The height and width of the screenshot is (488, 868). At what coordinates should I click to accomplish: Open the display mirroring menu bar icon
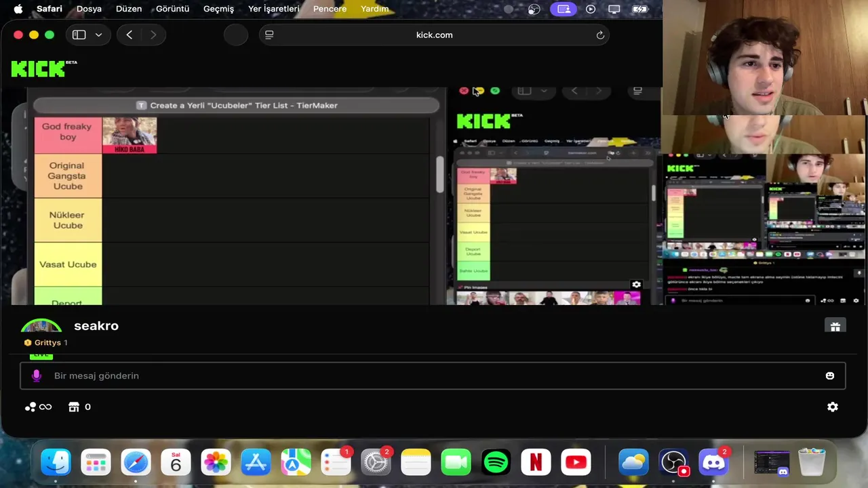(x=614, y=9)
